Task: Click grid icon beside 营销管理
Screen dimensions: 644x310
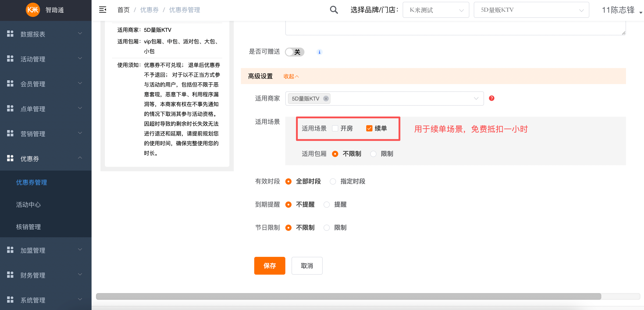Action: [x=10, y=133]
